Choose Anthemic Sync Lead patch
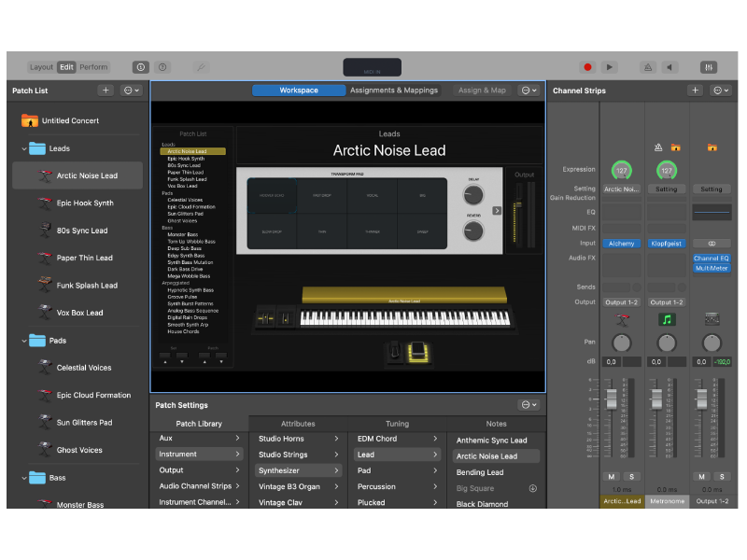 (492, 441)
